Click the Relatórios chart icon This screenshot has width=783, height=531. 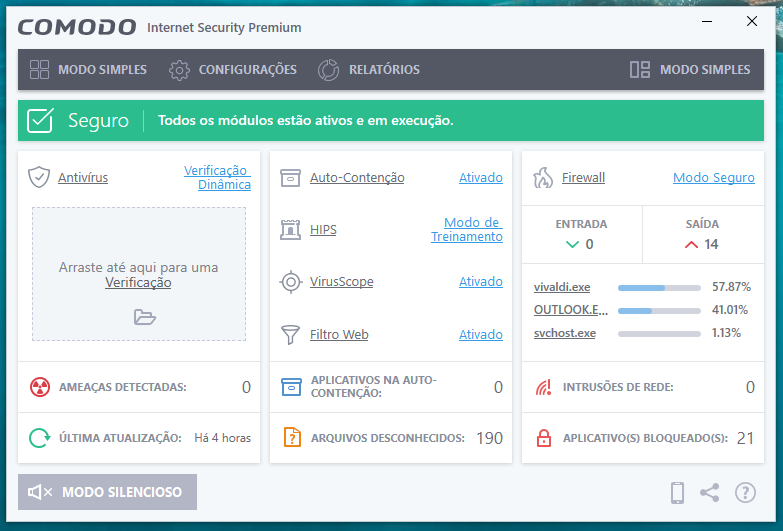point(329,70)
